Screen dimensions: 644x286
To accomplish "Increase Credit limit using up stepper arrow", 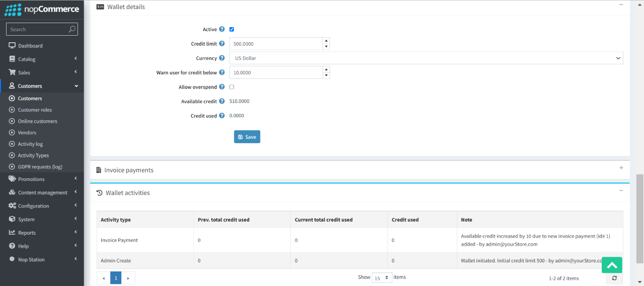I will [x=326, y=41].
